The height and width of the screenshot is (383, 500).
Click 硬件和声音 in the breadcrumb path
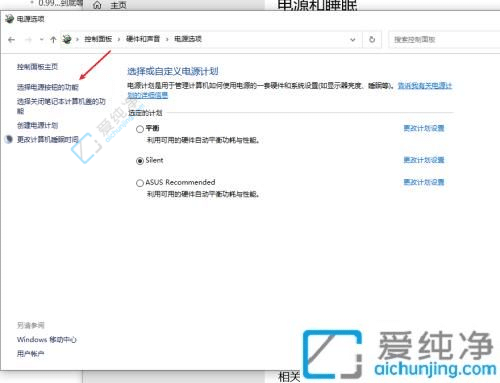(x=143, y=39)
